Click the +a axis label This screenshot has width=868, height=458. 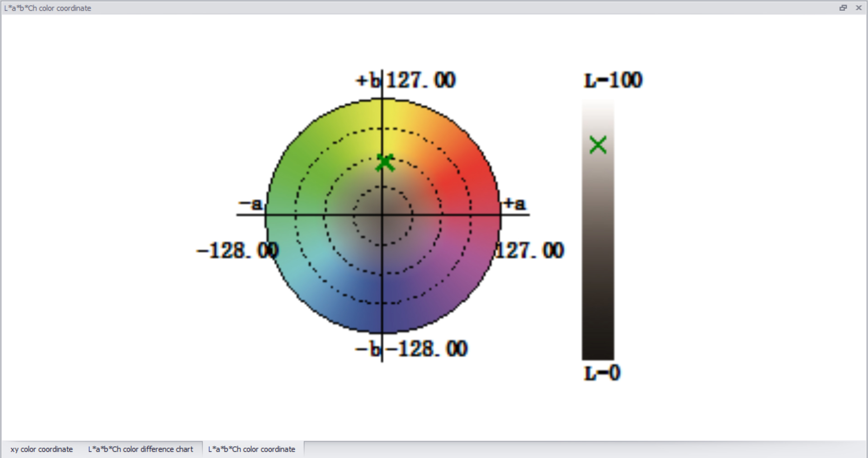[x=515, y=204]
